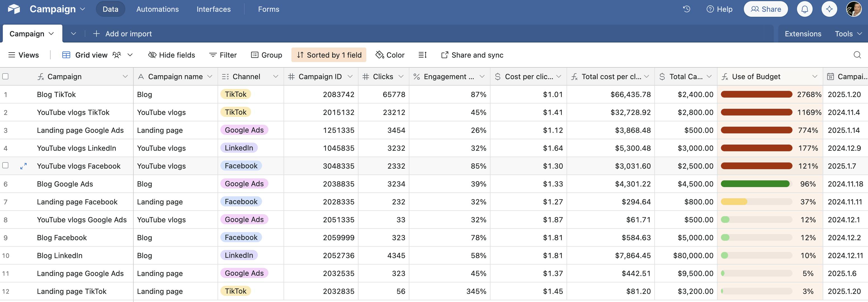The width and height of the screenshot is (868, 302).
Task: Open the notifications bell
Action: coord(804,9)
